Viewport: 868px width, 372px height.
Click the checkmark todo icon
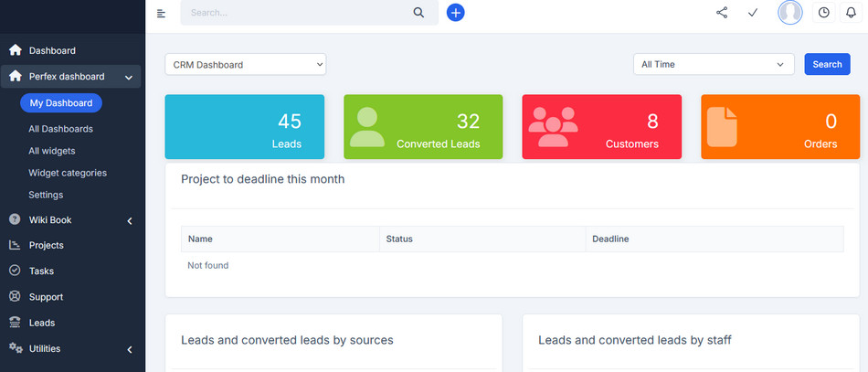click(752, 13)
